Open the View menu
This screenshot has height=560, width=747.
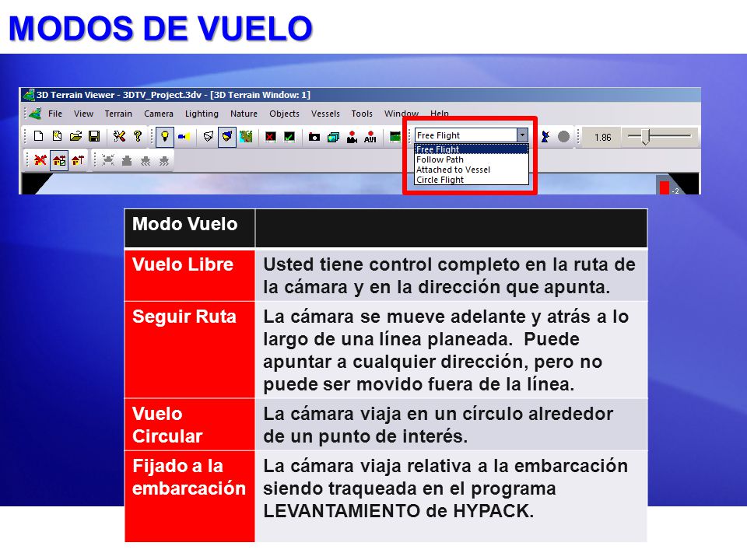point(83,114)
